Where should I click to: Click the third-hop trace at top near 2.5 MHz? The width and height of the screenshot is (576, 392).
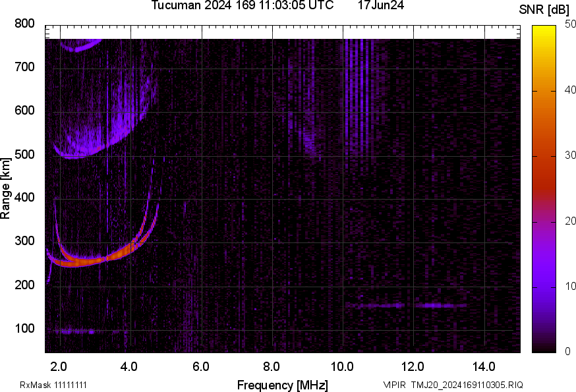(x=80, y=45)
